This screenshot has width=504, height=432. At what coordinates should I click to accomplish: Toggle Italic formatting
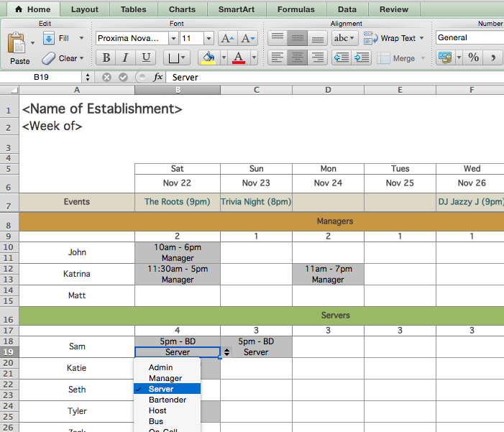pyautogui.click(x=125, y=58)
